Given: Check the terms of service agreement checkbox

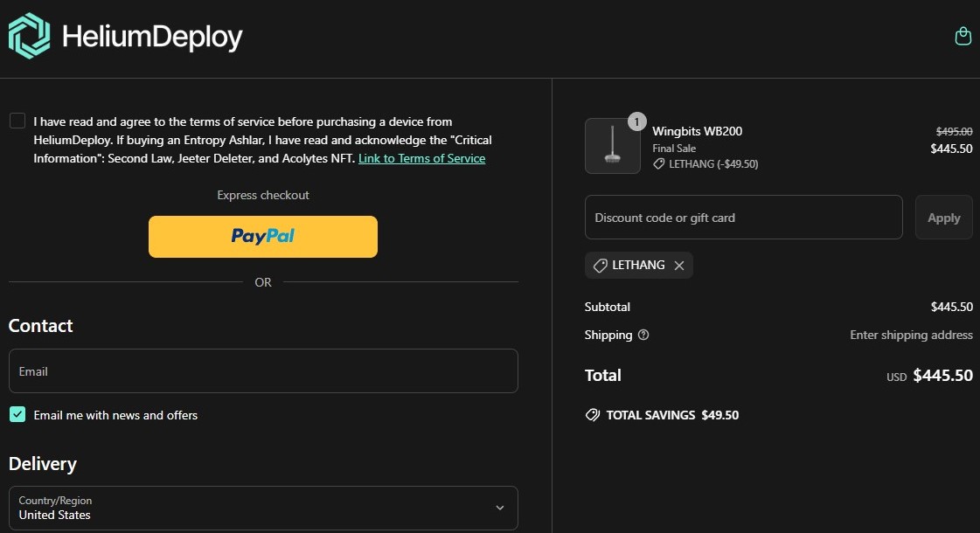Looking at the screenshot, I should [17, 121].
